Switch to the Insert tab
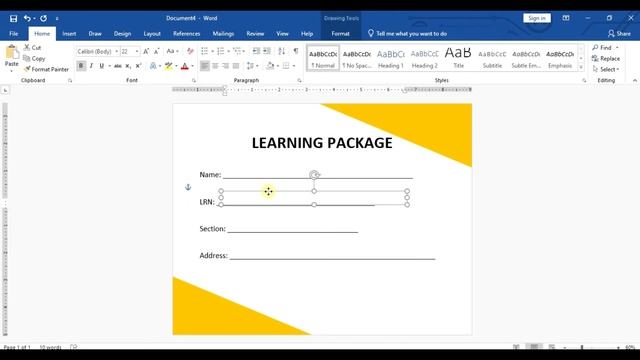Viewport: 640px width, 360px height. pos(69,34)
